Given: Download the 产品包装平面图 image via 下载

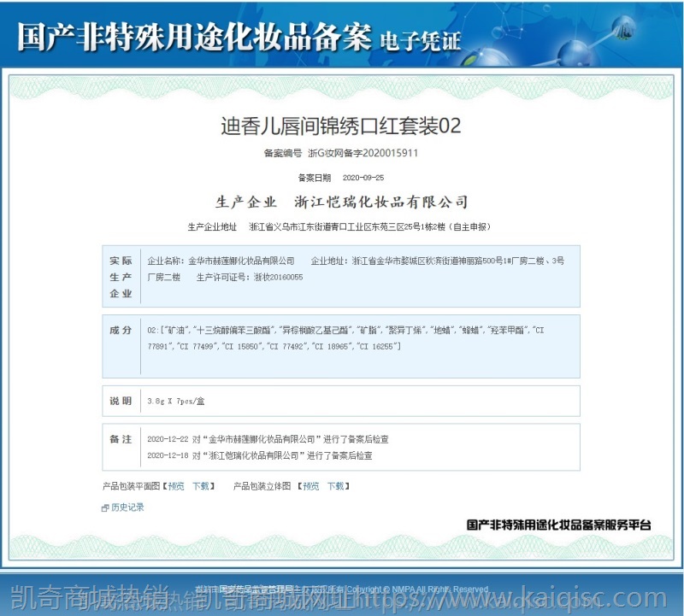Looking at the screenshot, I should pyautogui.click(x=201, y=486).
